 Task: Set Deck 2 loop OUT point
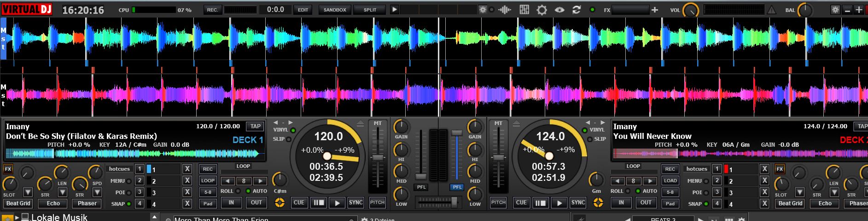tap(646, 203)
